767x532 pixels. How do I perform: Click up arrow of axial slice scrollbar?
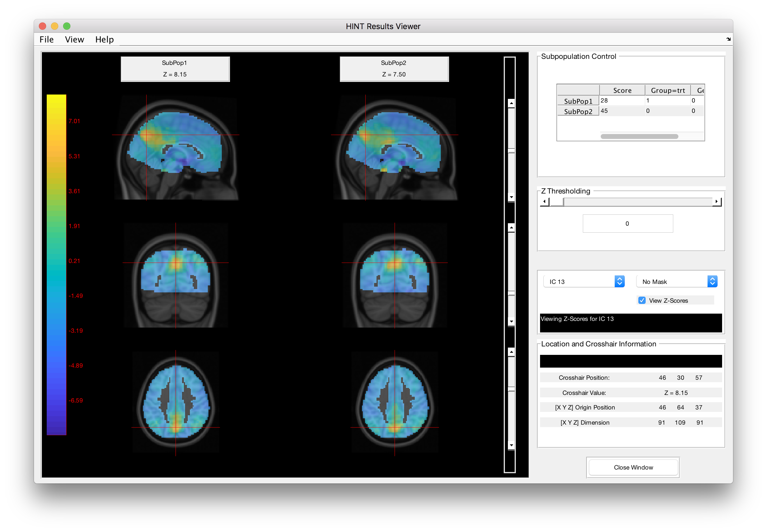(x=511, y=352)
